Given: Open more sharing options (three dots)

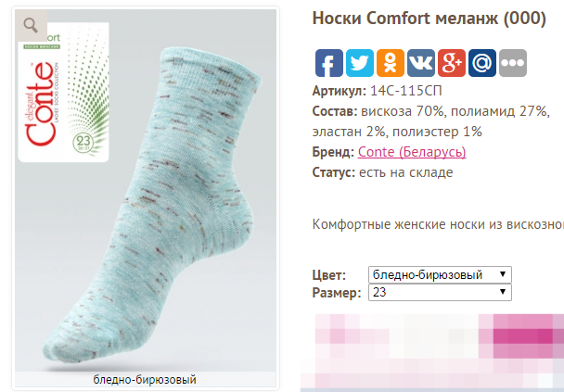Looking at the screenshot, I should (513, 63).
